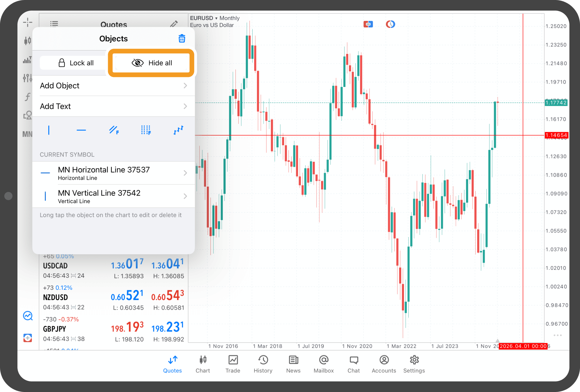Select the Fibonacci time zones tool
The image size is (580, 392).
tap(146, 130)
